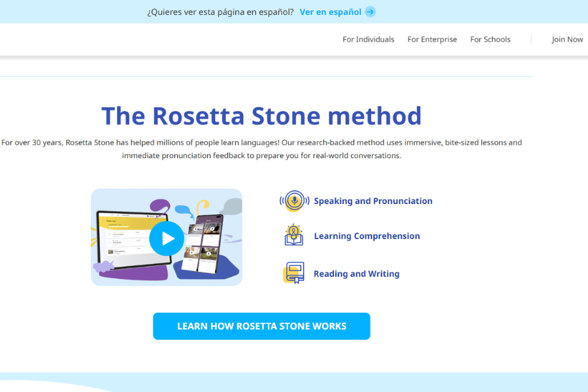Click Join Now in the header
The width and height of the screenshot is (588, 392).
[567, 39]
